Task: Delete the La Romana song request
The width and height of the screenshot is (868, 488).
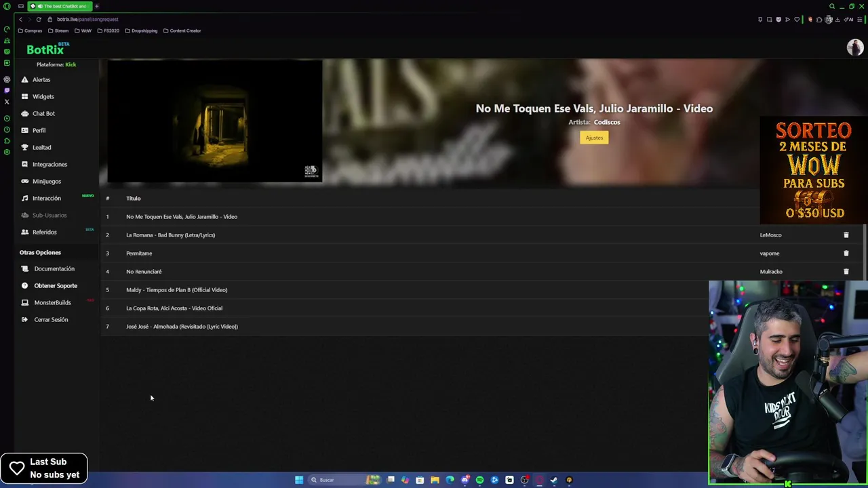Action: tap(846, 235)
